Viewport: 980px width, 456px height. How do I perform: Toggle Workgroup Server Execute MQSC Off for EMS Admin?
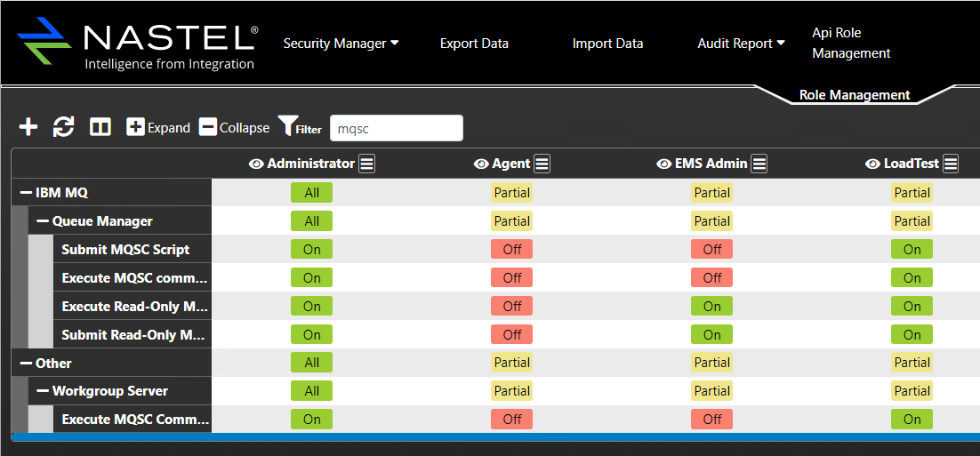tap(711, 420)
